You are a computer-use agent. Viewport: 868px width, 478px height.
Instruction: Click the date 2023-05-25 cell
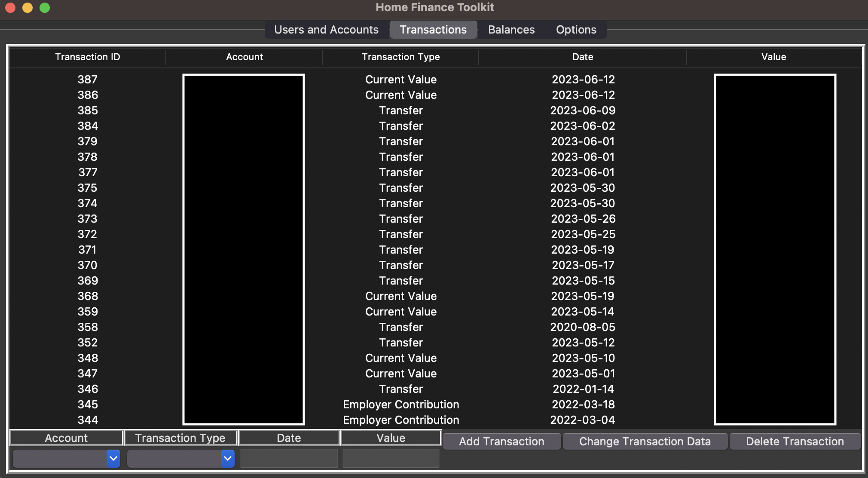click(x=583, y=234)
